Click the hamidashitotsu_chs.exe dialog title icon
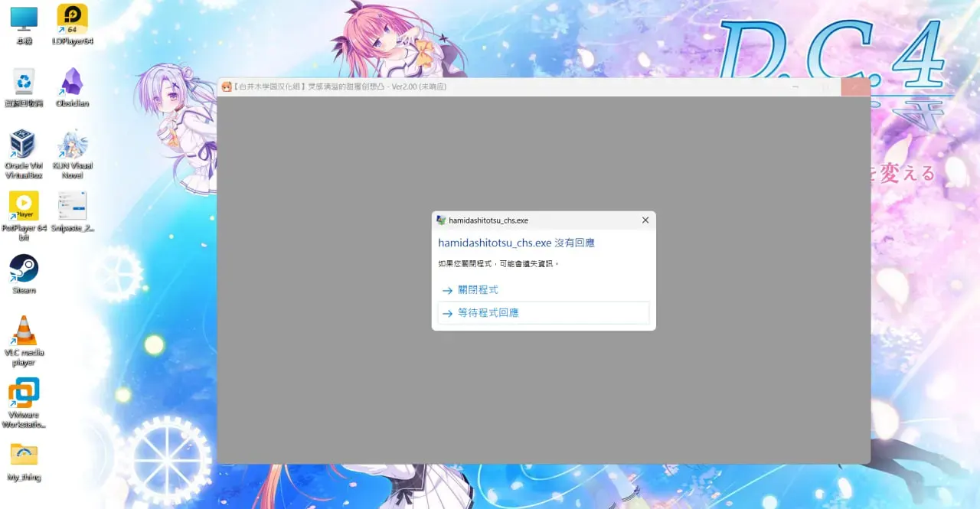This screenshot has height=509, width=980. point(441,220)
